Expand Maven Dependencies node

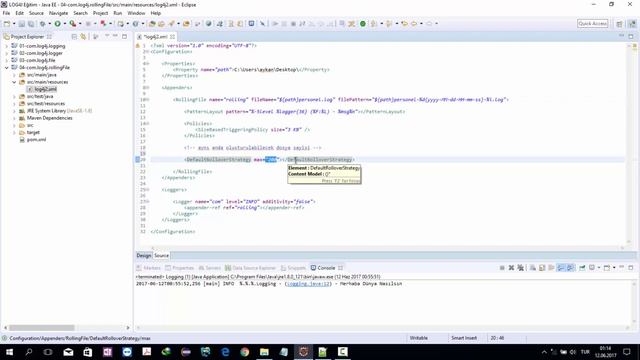(14, 118)
